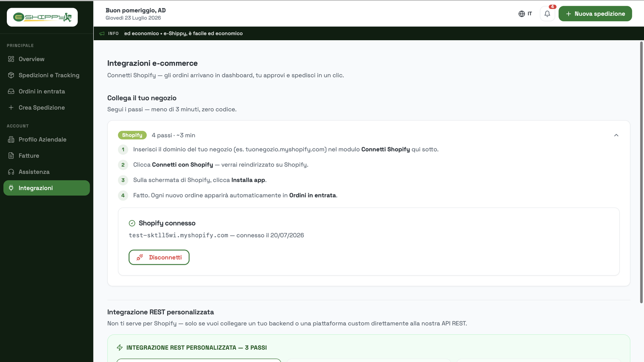Click the e-Shippy logo

pyautogui.click(x=42, y=17)
